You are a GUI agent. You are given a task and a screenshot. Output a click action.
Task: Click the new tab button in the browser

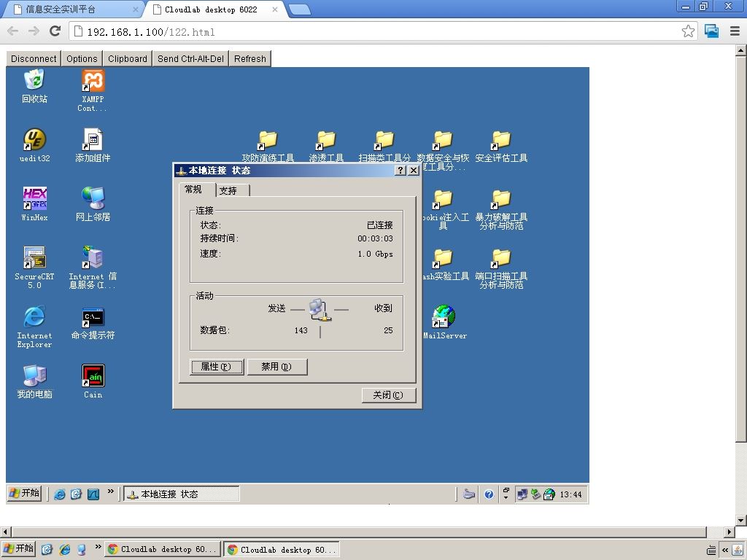point(300,9)
